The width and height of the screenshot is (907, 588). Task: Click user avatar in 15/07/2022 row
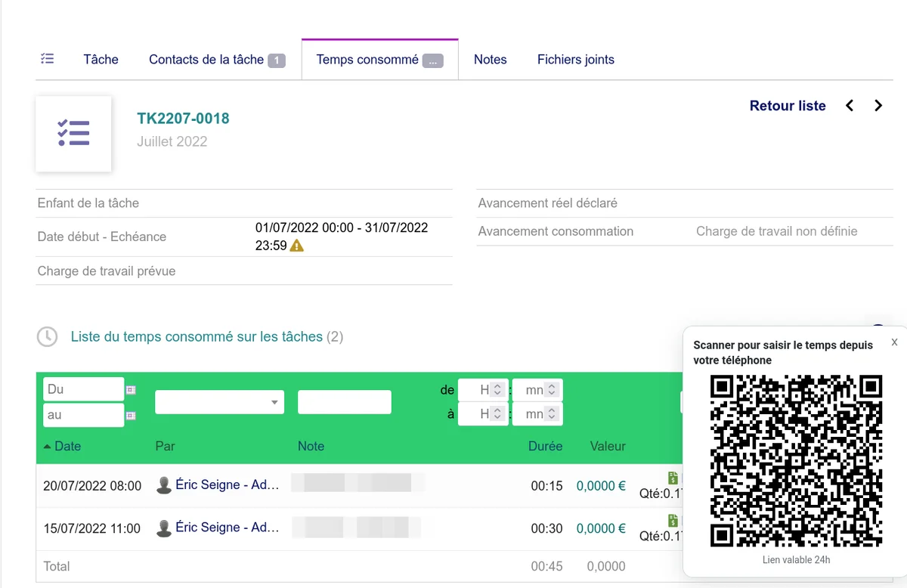pyautogui.click(x=163, y=528)
